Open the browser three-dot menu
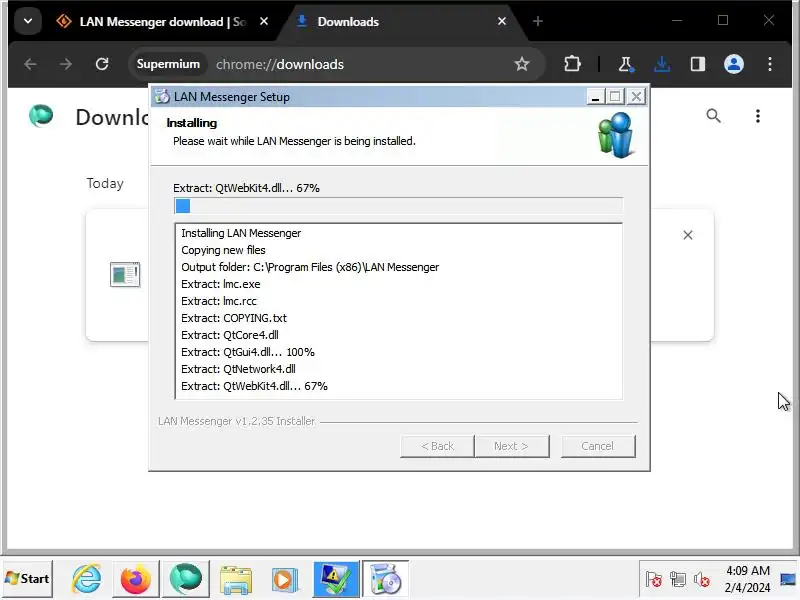 (x=770, y=64)
